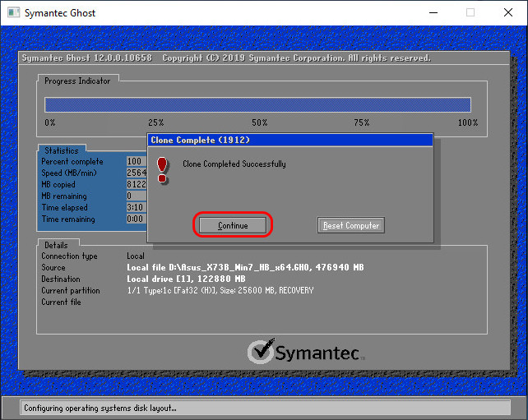Click the Details panel heading
This screenshot has width=528, height=420.
[56, 245]
